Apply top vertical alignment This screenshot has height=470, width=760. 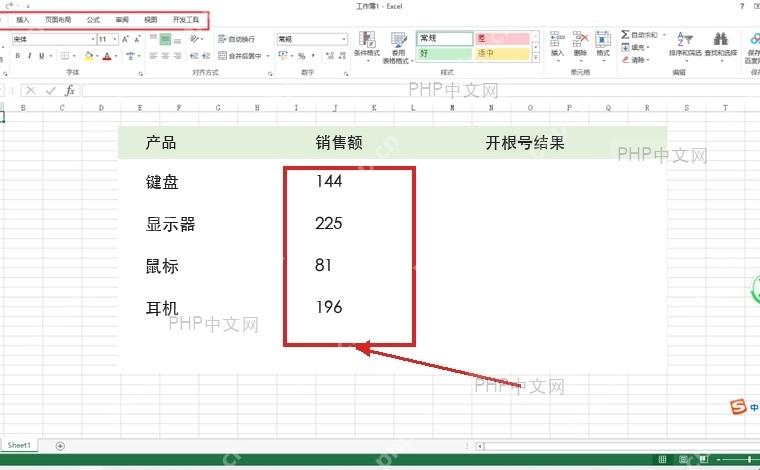pos(153,39)
